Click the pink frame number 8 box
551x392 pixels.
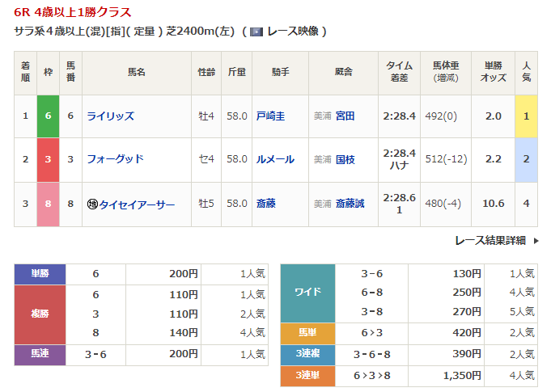48,204
